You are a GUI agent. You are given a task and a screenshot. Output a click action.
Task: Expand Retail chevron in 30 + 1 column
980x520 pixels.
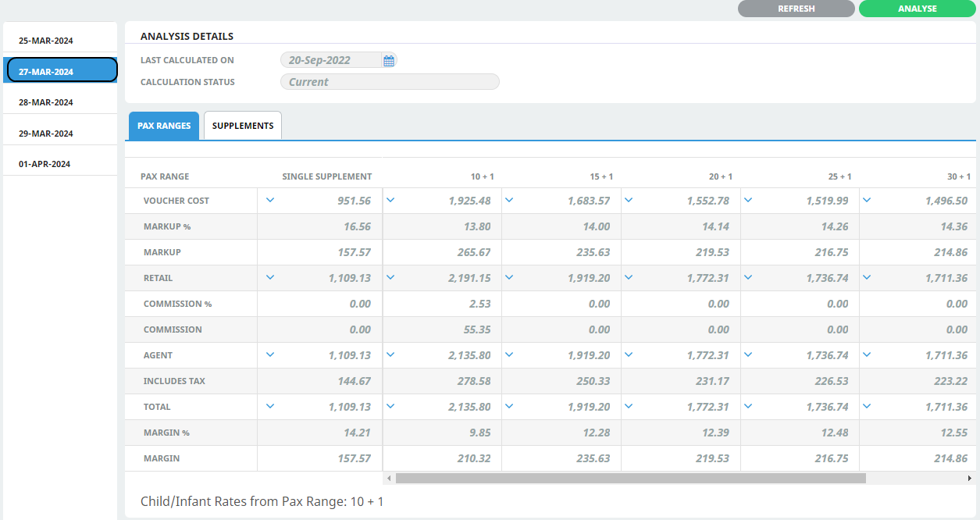[867, 277]
